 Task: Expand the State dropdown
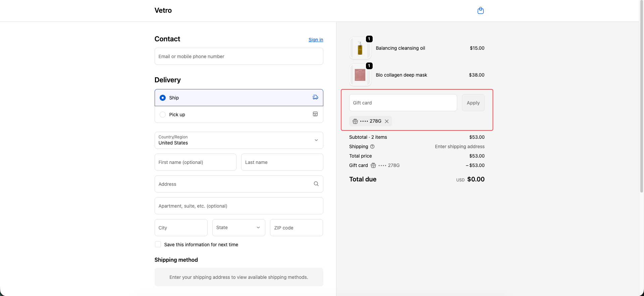[238, 227]
